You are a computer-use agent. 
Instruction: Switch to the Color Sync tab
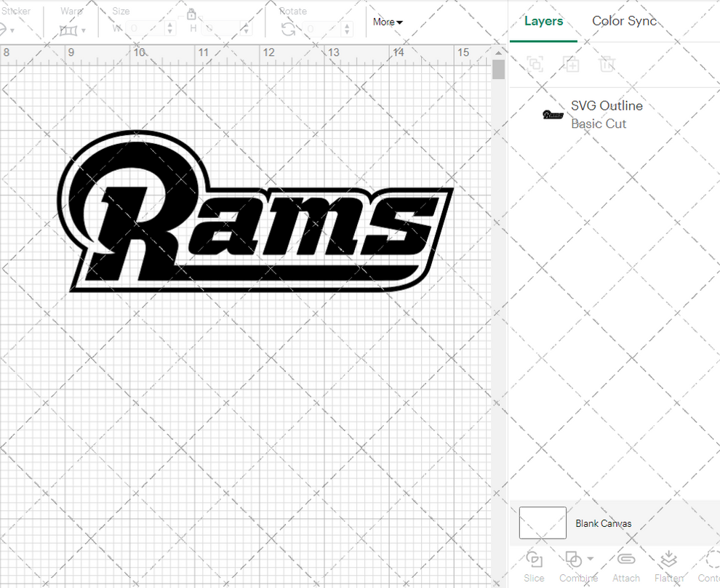pos(624,21)
